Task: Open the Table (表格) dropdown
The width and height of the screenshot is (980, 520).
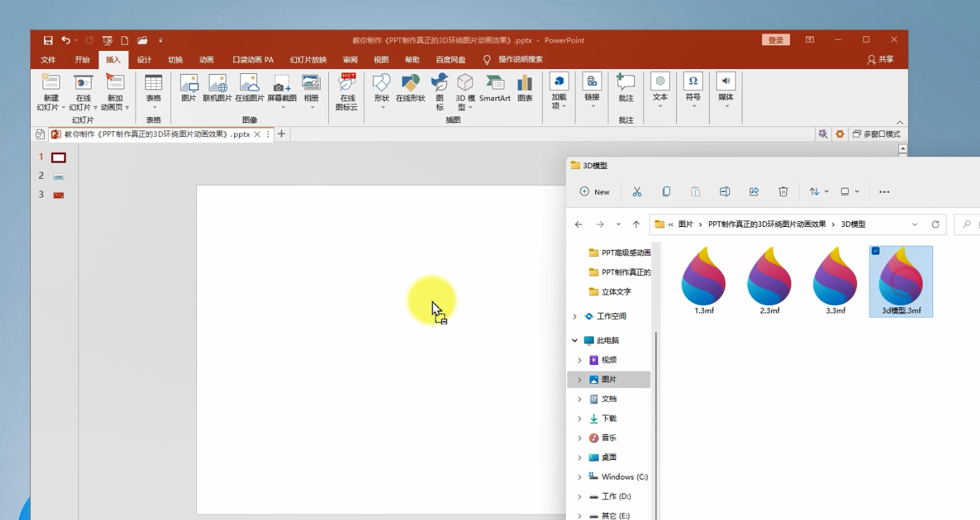Action: 154,92
